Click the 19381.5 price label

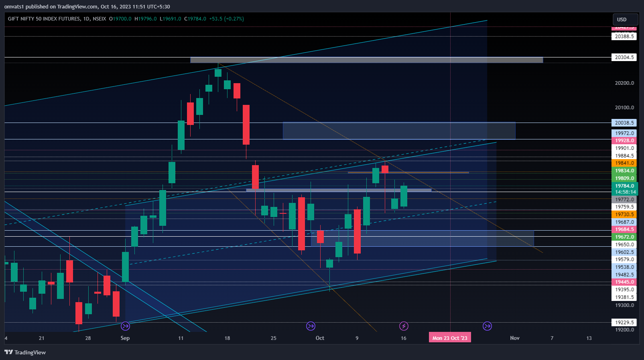(x=624, y=297)
